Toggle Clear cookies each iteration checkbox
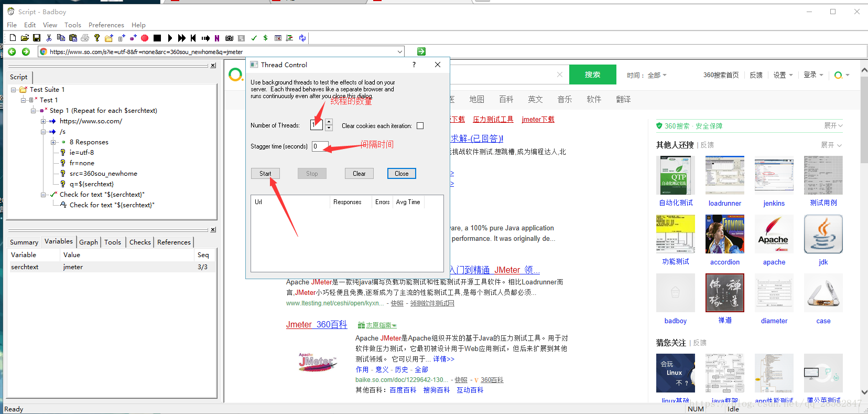Screen dimensions: 868x414 click(x=420, y=126)
